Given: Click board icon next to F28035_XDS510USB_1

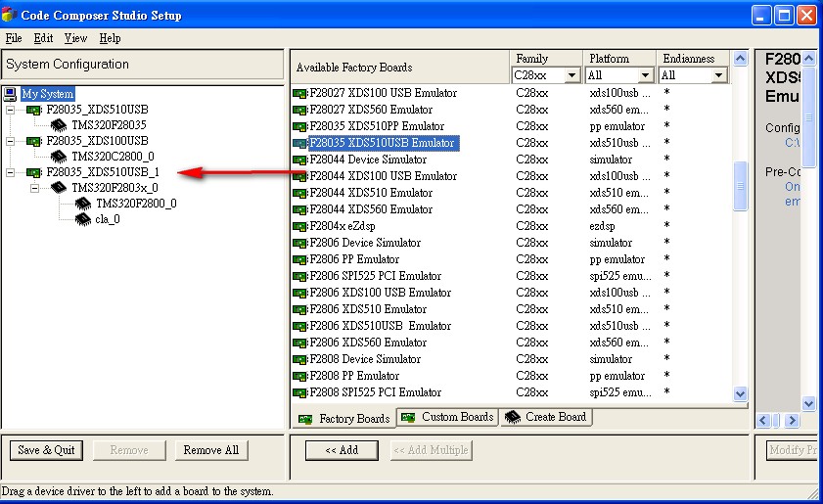Looking at the screenshot, I should pyautogui.click(x=33, y=172).
